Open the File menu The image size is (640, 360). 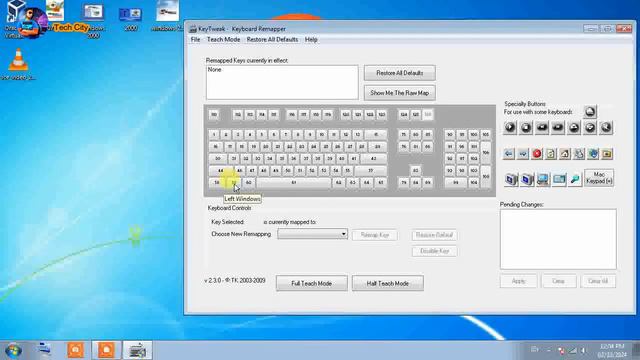point(196,40)
